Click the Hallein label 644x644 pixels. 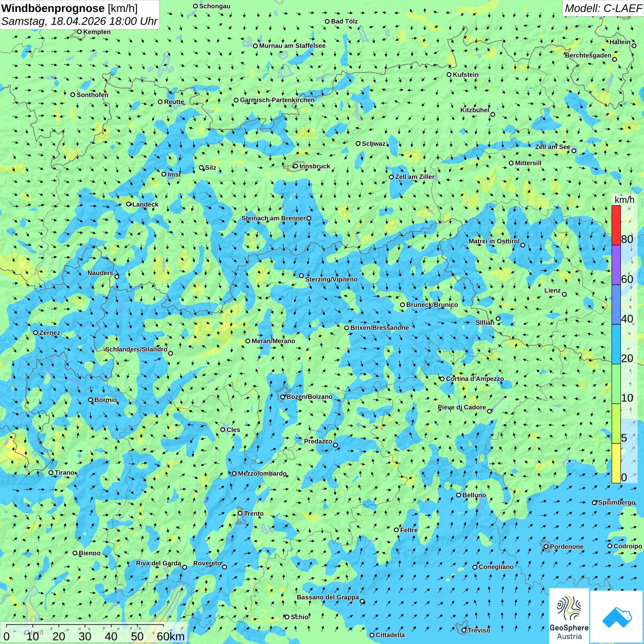(x=620, y=42)
